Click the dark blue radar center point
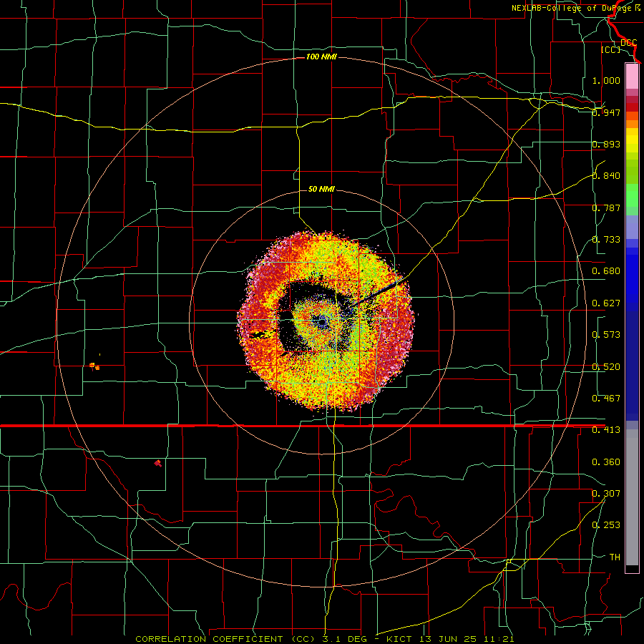Screen dimensions: 644x644 coord(321,323)
